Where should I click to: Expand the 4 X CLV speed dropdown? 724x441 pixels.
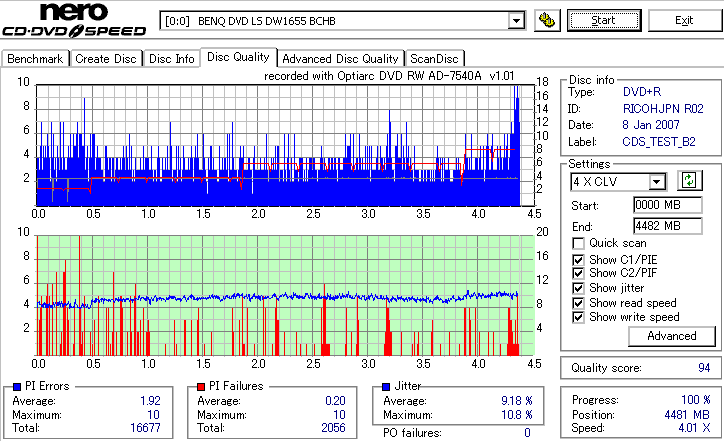point(656,181)
